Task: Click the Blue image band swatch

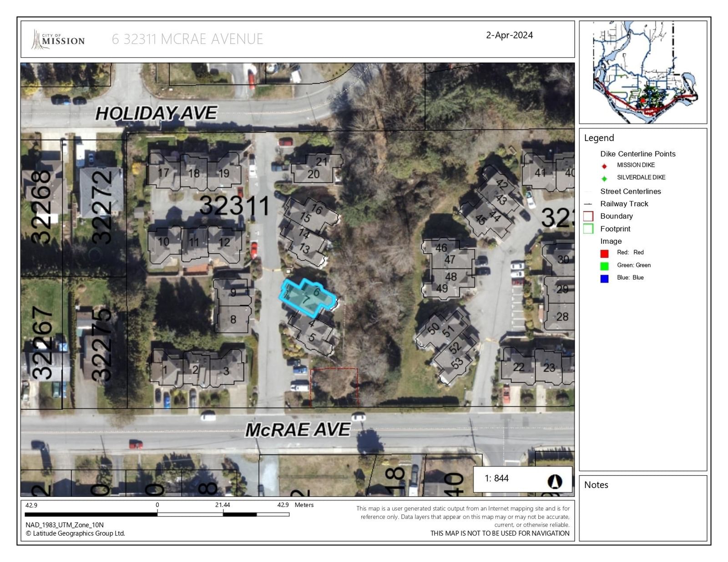Action: click(604, 278)
